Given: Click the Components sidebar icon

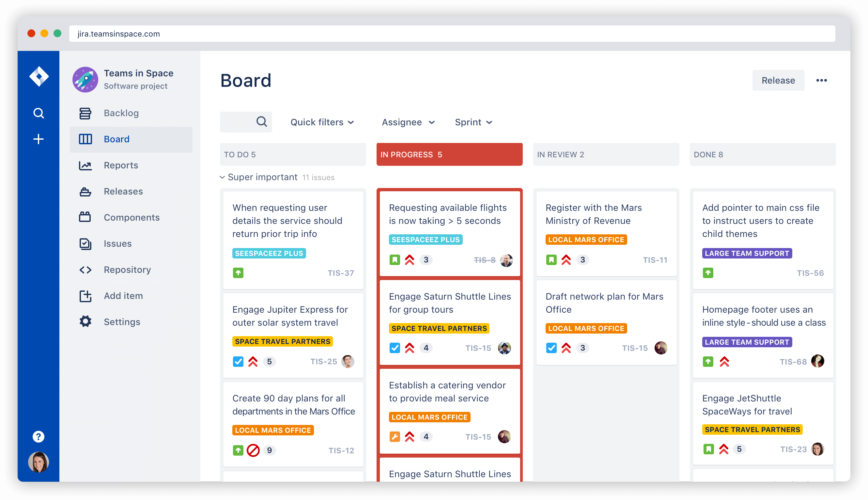Looking at the screenshot, I should 86,217.
